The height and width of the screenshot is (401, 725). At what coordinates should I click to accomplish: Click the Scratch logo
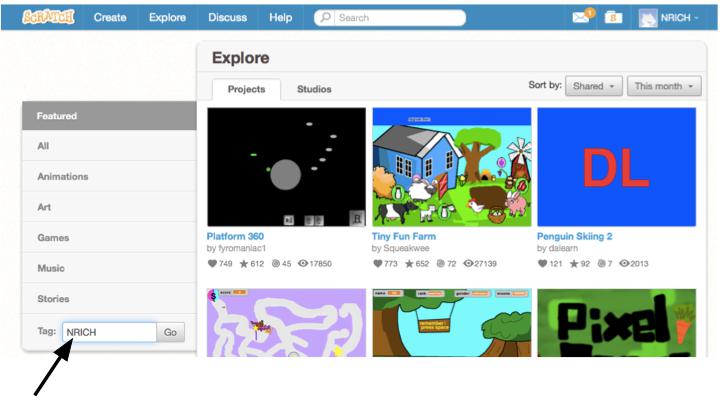(x=48, y=17)
